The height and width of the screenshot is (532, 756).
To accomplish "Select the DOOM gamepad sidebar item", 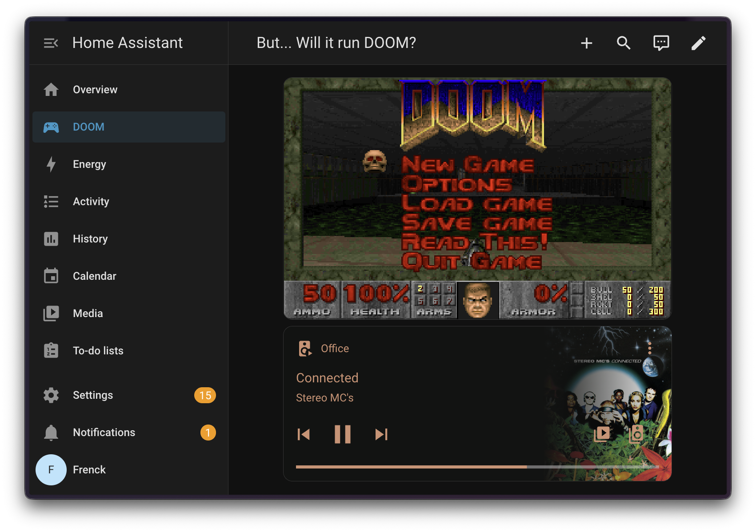I will pyautogui.click(x=129, y=127).
